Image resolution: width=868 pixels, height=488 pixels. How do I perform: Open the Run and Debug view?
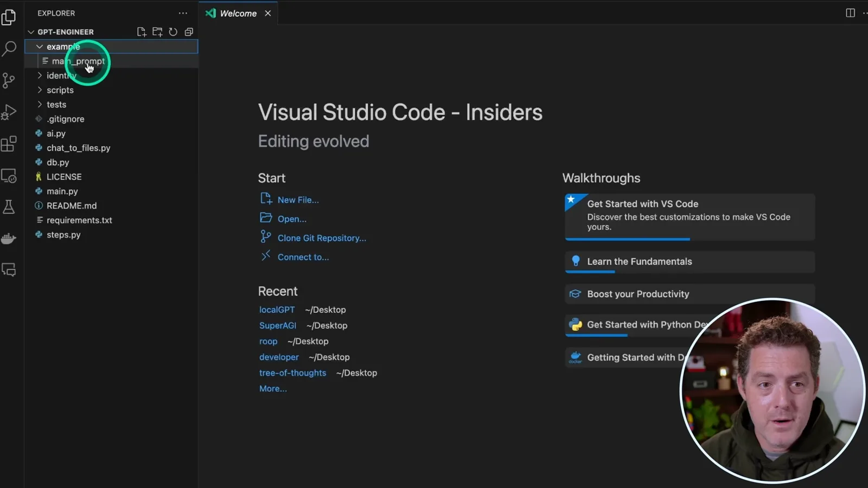click(9, 112)
